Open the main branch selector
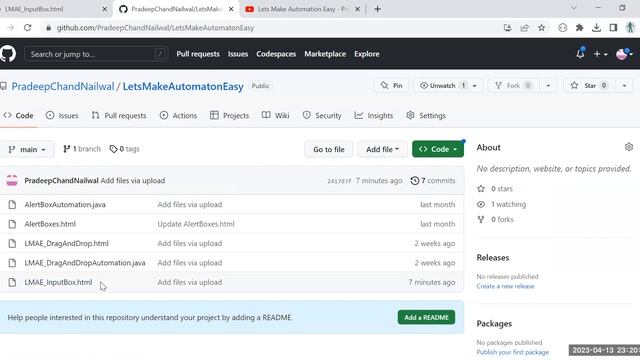This screenshot has width=640, height=360. point(27,149)
